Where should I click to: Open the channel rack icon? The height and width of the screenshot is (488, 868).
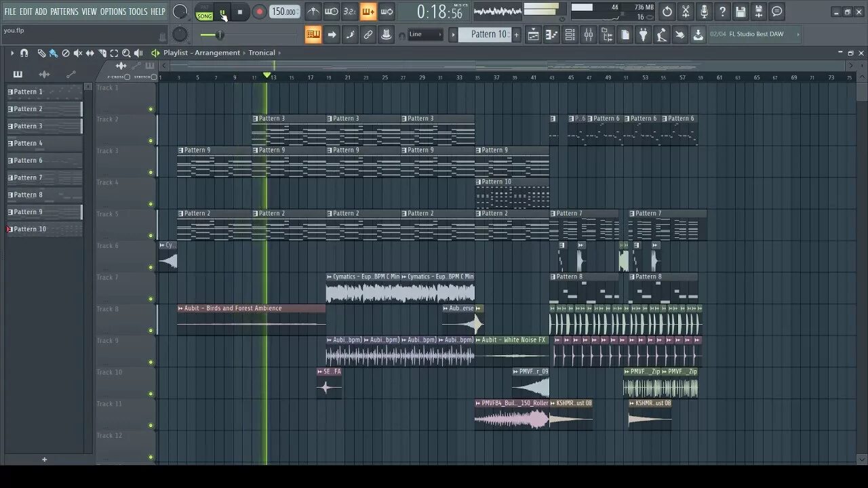click(x=570, y=35)
